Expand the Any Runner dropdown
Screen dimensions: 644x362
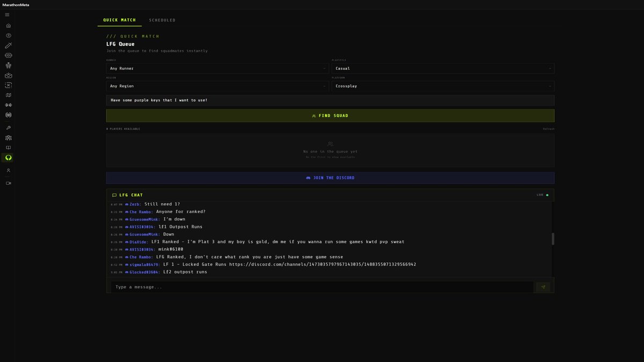[217, 69]
